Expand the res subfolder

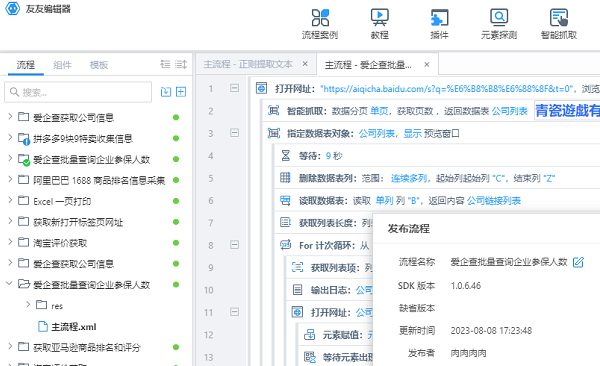28,305
